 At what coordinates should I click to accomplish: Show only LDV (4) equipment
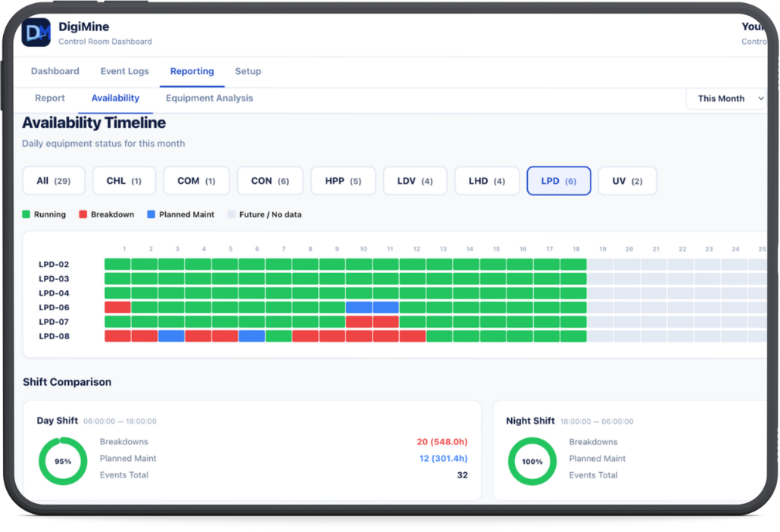point(415,181)
